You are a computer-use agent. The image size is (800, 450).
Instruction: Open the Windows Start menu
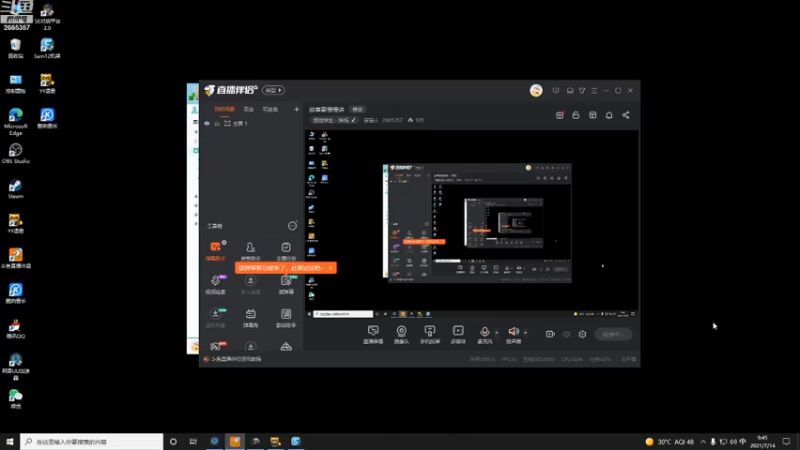[10, 442]
